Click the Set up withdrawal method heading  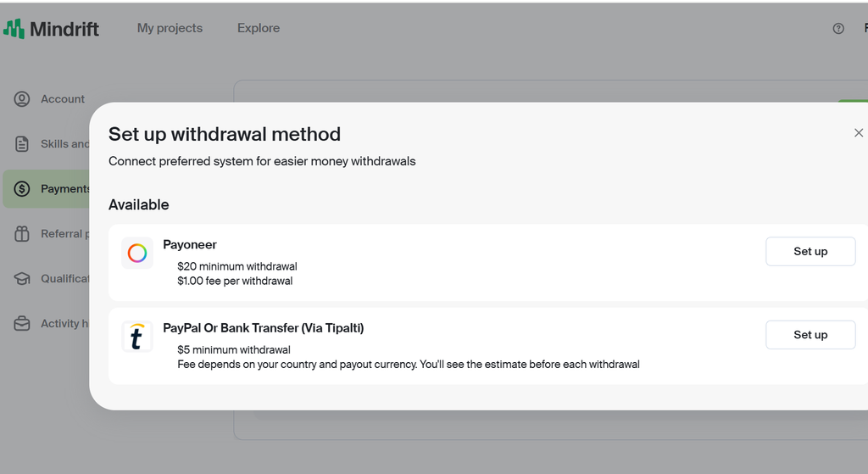pyautogui.click(x=225, y=134)
